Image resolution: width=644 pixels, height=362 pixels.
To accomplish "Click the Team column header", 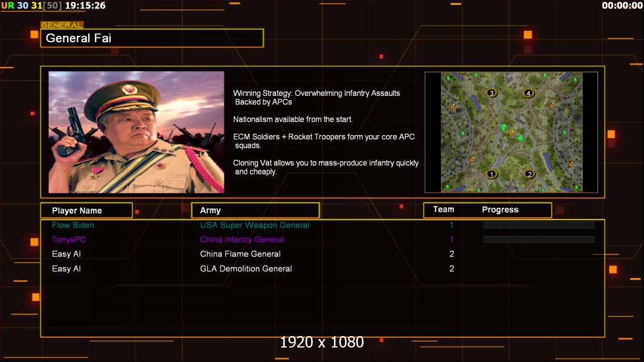I will [443, 209].
